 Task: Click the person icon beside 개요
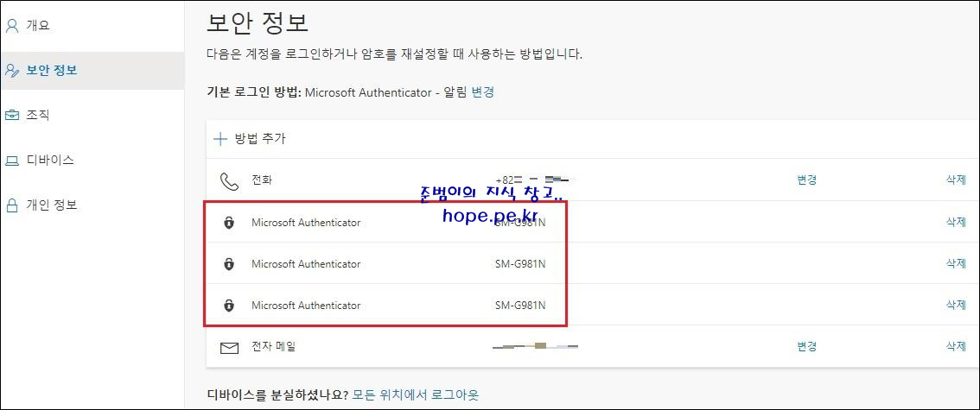(11, 26)
